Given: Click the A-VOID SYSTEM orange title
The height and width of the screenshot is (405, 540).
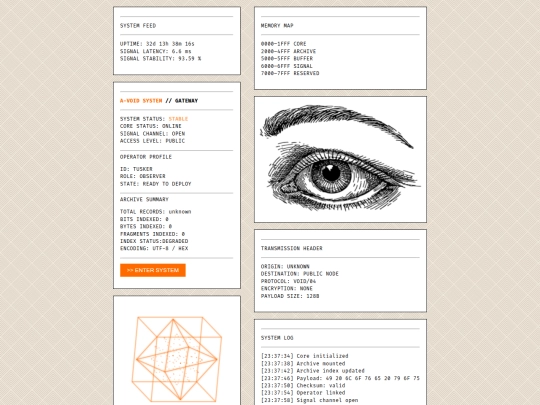Looking at the screenshot, I should [141, 101].
